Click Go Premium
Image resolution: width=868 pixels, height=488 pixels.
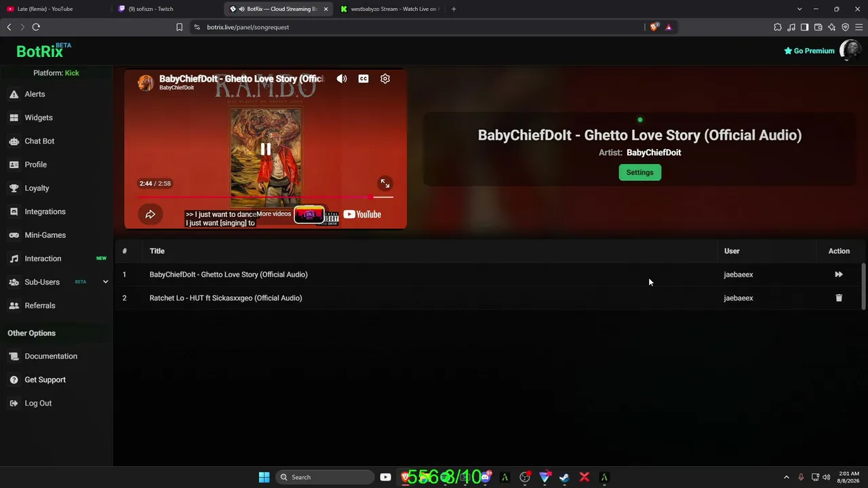(809, 51)
